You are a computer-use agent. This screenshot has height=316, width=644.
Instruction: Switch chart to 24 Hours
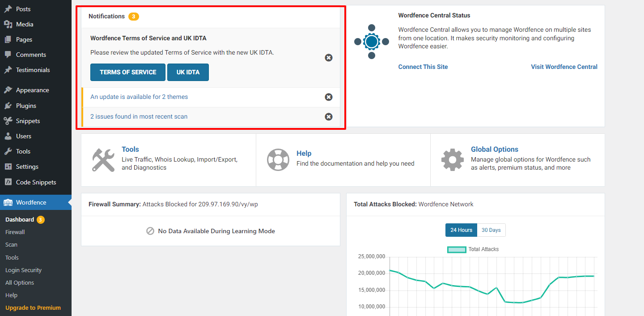tap(461, 230)
